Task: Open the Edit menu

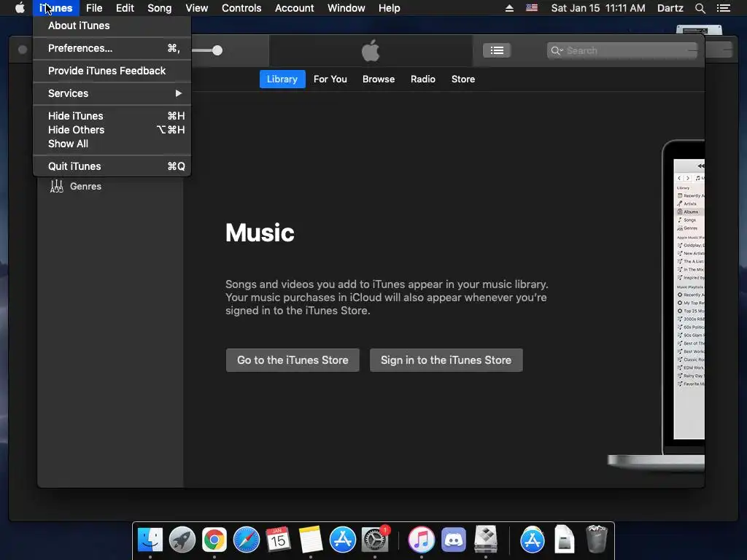Action: (x=125, y=8)
